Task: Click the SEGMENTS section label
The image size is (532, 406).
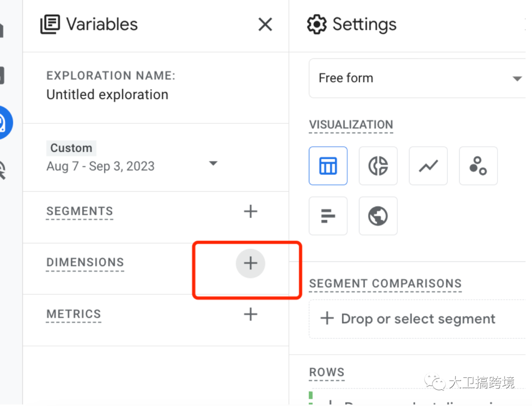Action: [80, 211]
